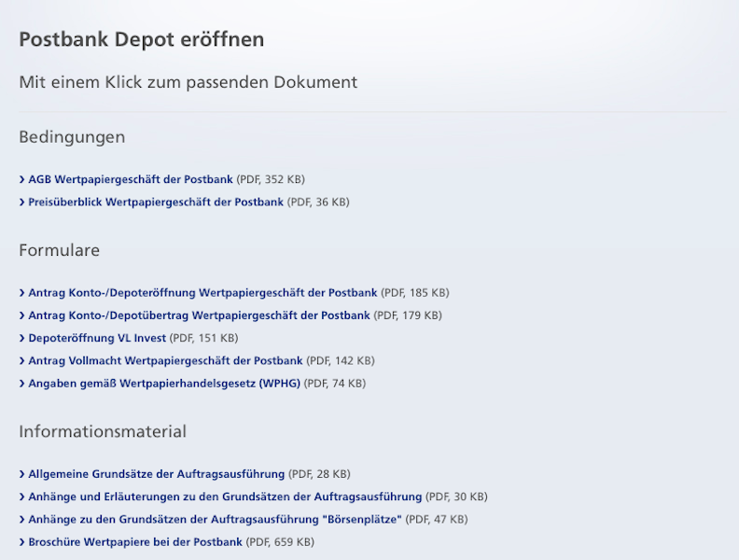This screenshot has width=739, height=560.
Task: Click chevron before Preisüberblick Wertpapiergeschäft link
Action: [x=21, y=203]
